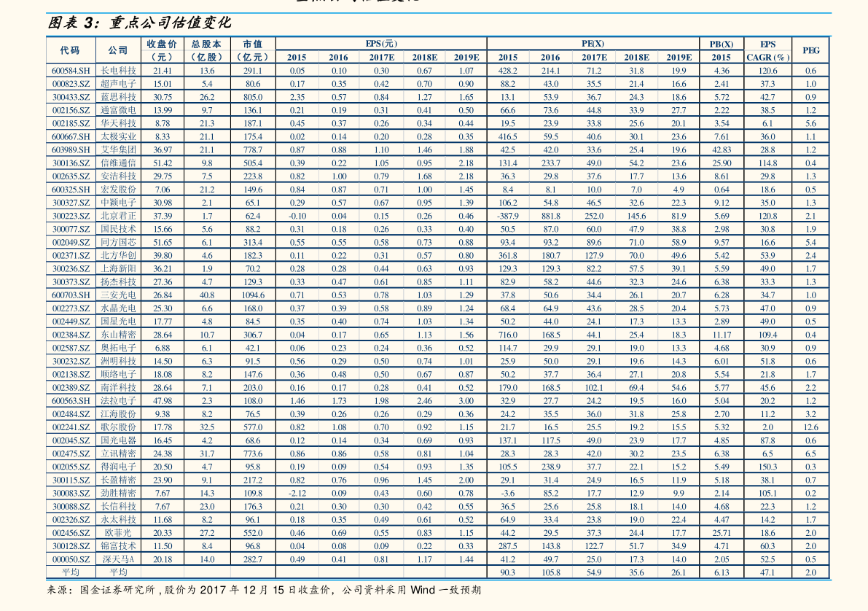Image resolution: width=868 pixels, height=611 pixels.
Task: Click the 代码 column header
Action: click(70, 50)
